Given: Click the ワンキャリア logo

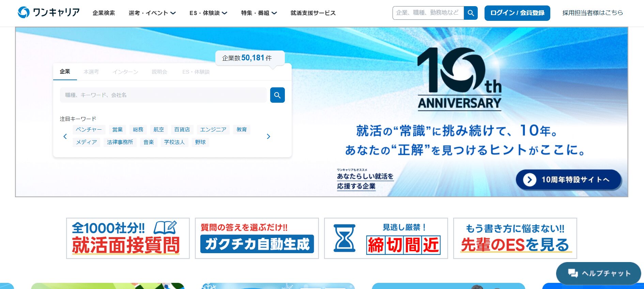Looking at the screenshot, I should 49,13.
